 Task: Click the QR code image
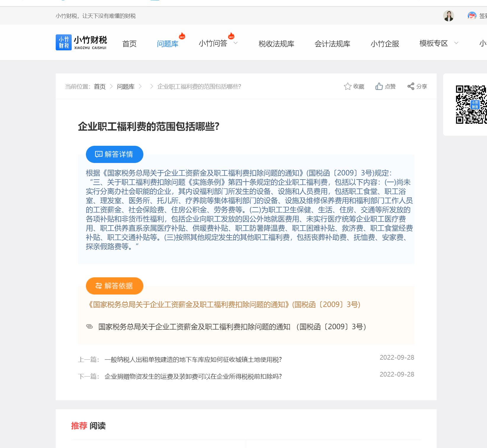click(471, 105)
